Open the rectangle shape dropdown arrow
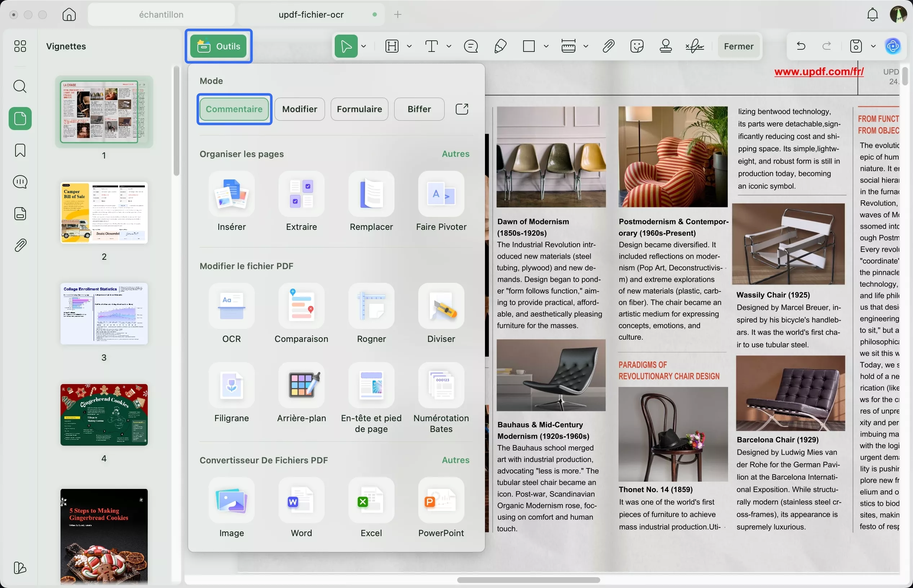 546,46
